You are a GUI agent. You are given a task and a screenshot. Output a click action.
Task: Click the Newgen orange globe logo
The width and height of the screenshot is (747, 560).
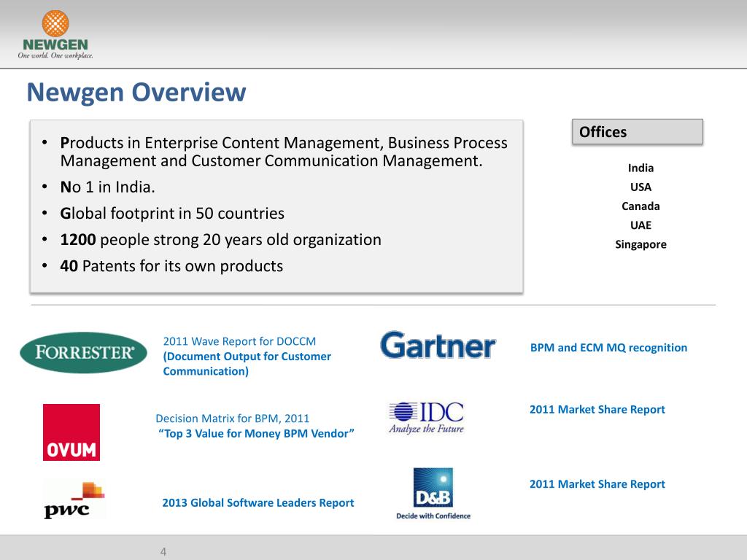coord(55,23)
